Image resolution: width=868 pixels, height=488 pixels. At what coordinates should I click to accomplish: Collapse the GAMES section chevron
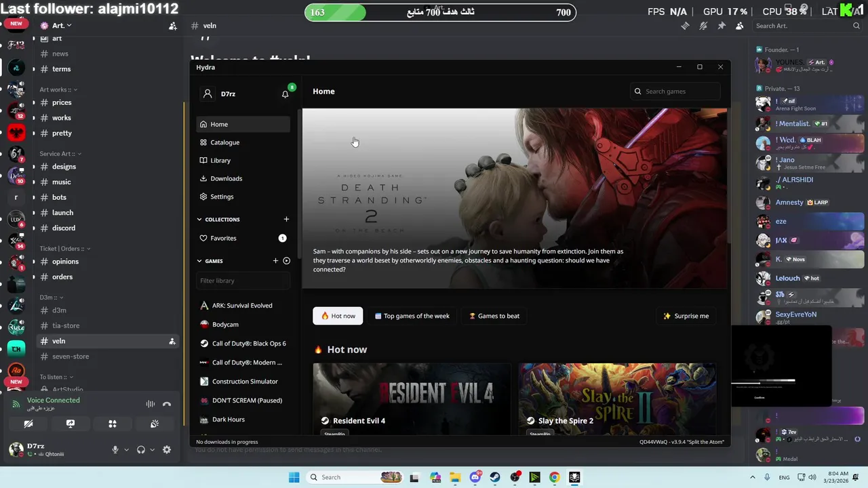point(199,261)
